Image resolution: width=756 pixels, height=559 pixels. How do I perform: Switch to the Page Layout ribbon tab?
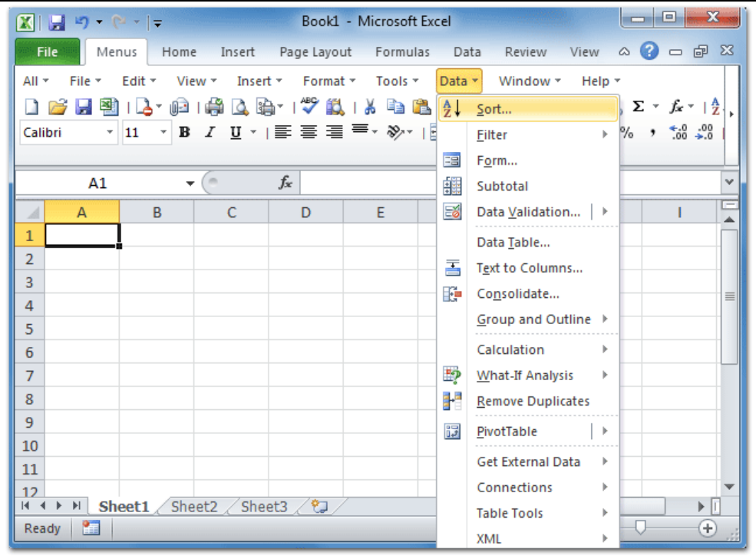tap(315, 51)
